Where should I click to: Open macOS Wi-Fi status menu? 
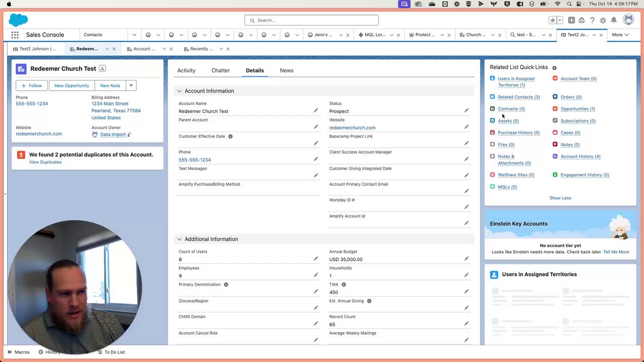[557, 4]
